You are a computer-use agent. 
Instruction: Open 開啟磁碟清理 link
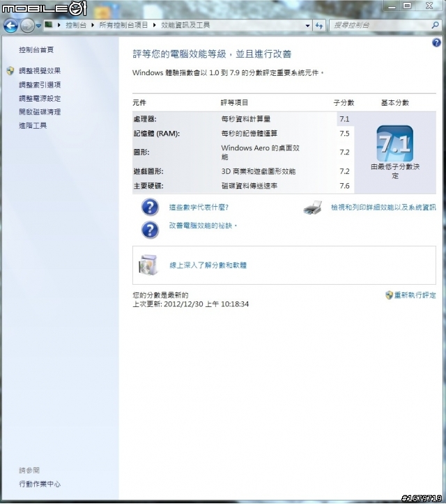pyautogui.click(x=40, y=112)
